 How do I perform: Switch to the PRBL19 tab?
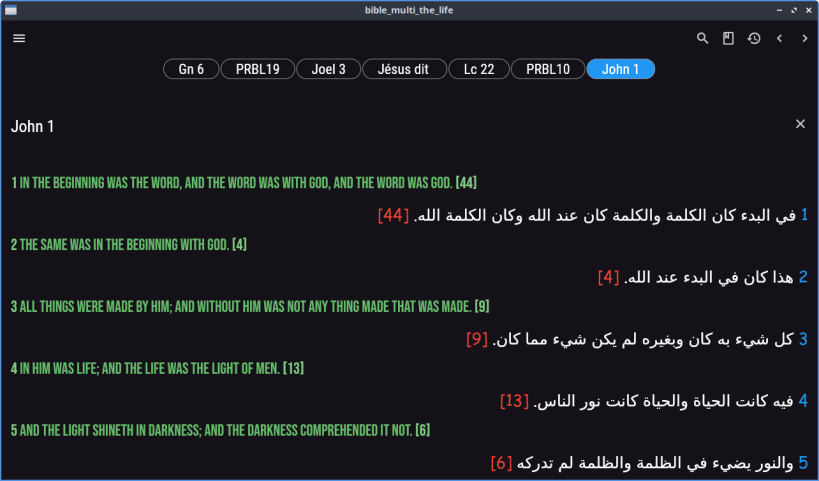click(x=258, y=69)
